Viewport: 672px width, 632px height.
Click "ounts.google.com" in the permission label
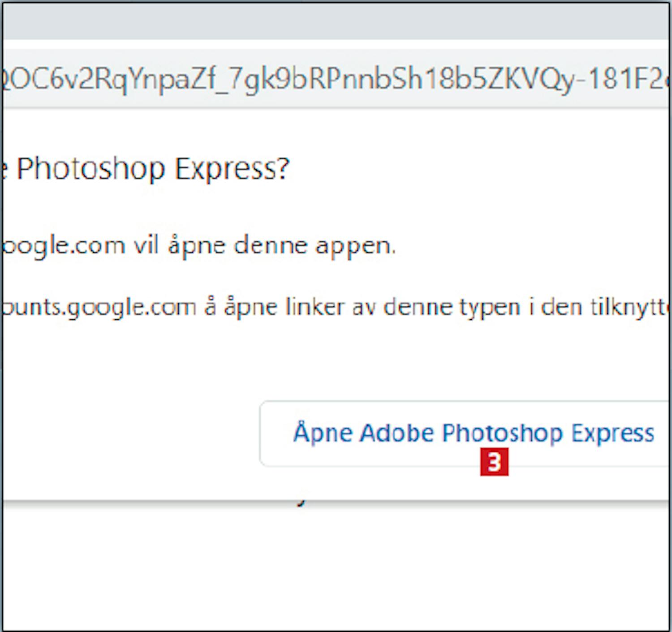point(99,307)
